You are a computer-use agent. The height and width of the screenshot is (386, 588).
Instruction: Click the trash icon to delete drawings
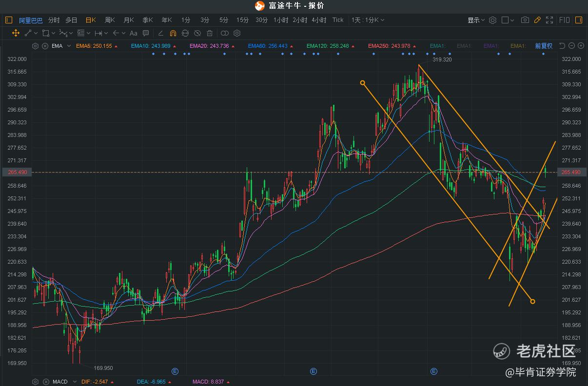point(210,33)
